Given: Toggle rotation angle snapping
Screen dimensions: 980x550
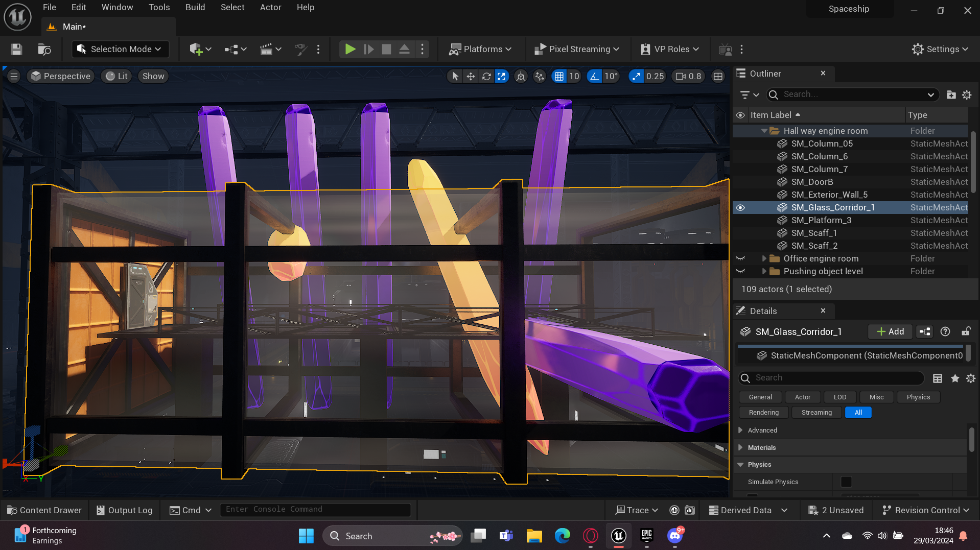Looking at the screenshot, I should pyautogui.click(x=594, y=76).
